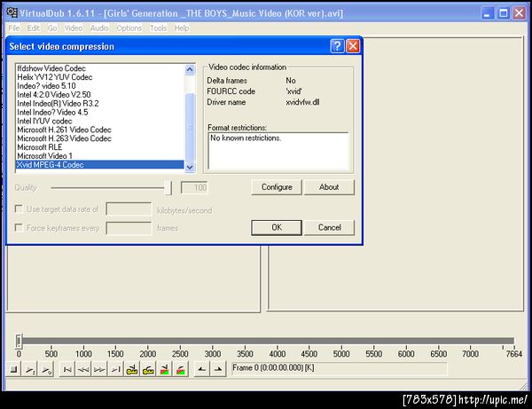
Task: Enable Force keyframes every checkbox
Action: [x=19, y=227]
